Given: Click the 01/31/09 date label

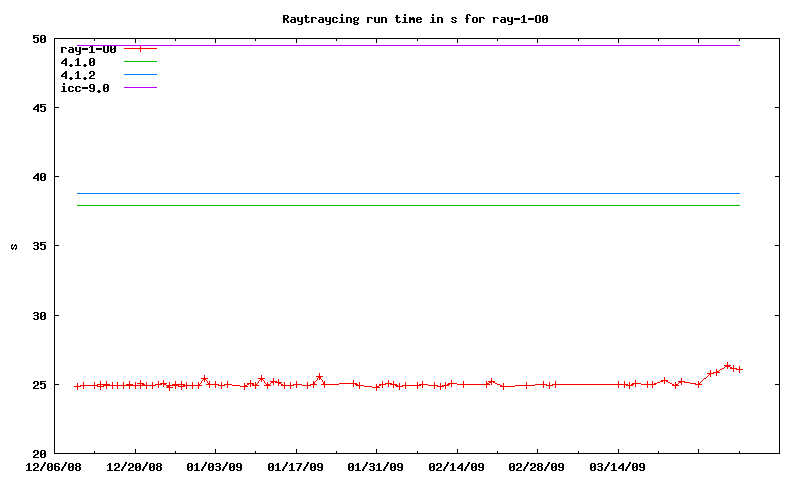Looking at the screenshot, I should click(376, 466).
